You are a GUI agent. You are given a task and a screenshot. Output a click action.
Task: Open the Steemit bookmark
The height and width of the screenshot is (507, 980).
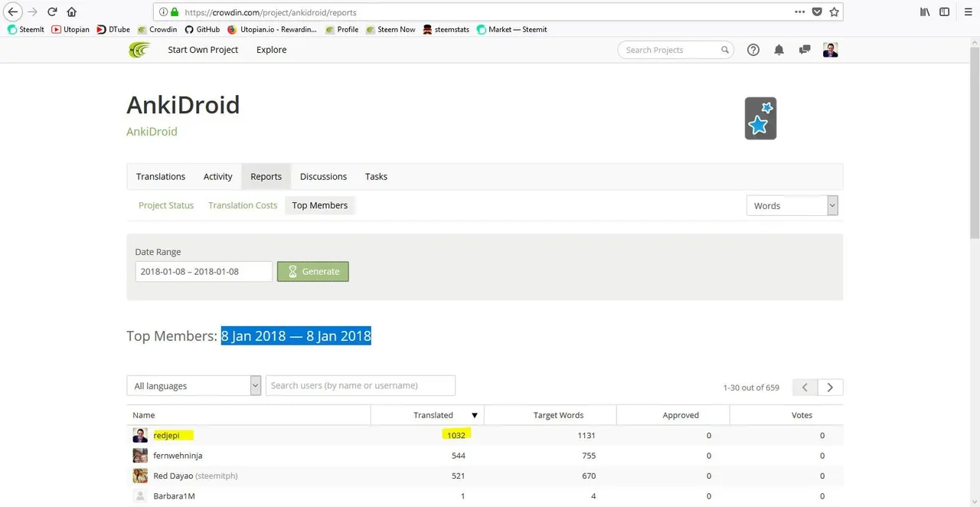point(26,29)
